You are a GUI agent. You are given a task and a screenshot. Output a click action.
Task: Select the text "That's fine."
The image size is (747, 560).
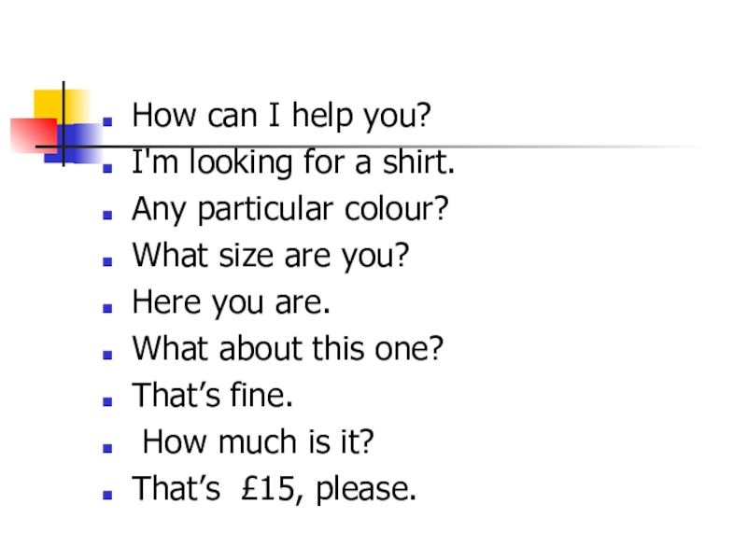coord(213,397)
